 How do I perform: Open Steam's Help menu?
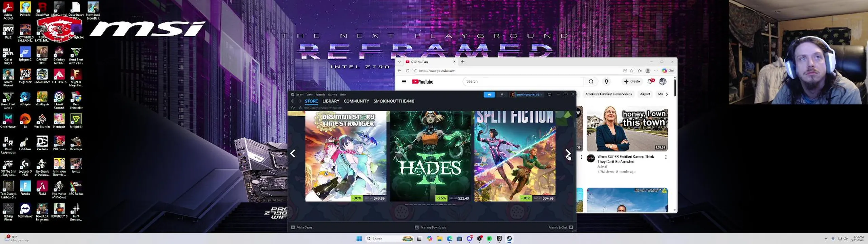(x=343, y=95)
